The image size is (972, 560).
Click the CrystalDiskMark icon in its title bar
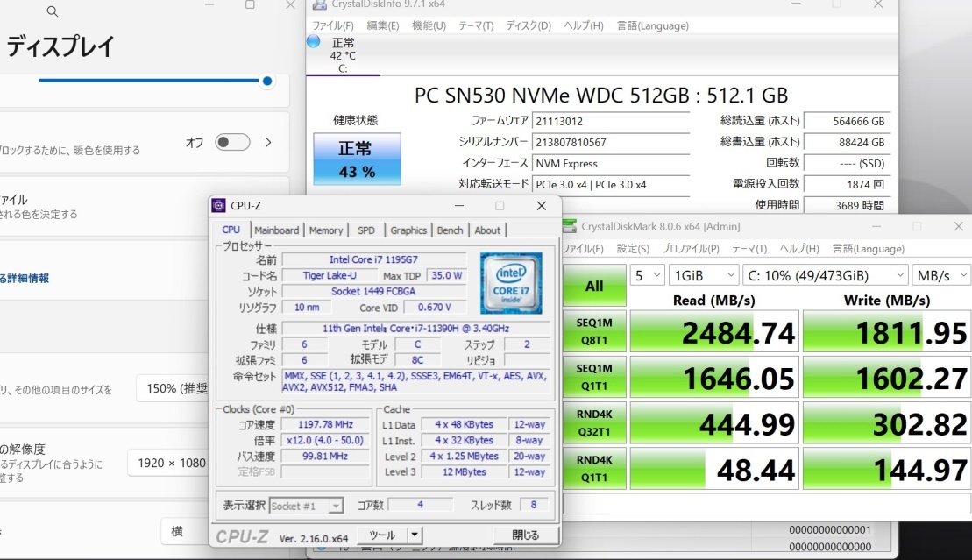(570, 226)
